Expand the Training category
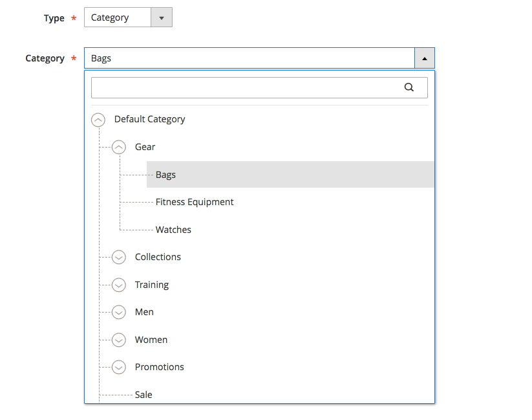The width and height of the screenshot is (532, 420). [119, 285]
